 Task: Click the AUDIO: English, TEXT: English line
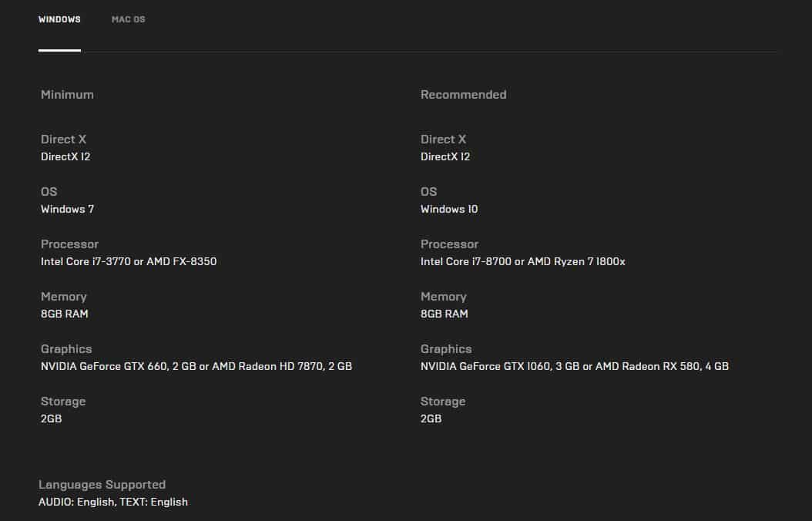(x=113, y=502)
